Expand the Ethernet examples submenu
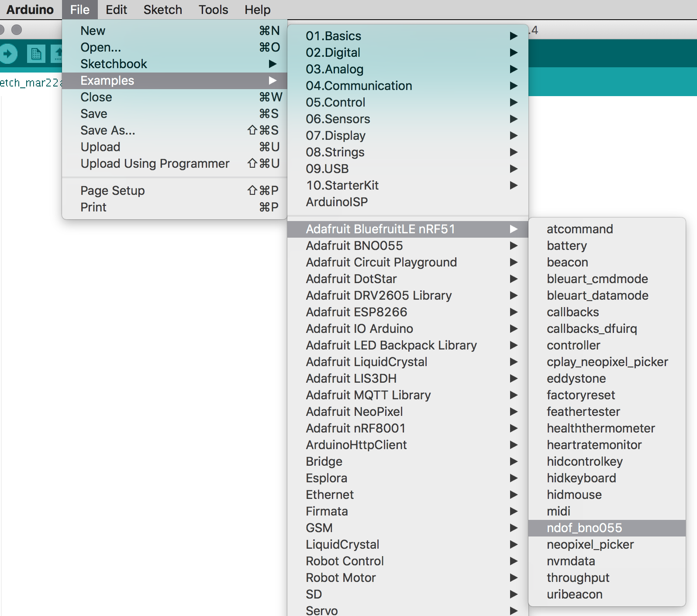The image size is (697, 616). 408,495
